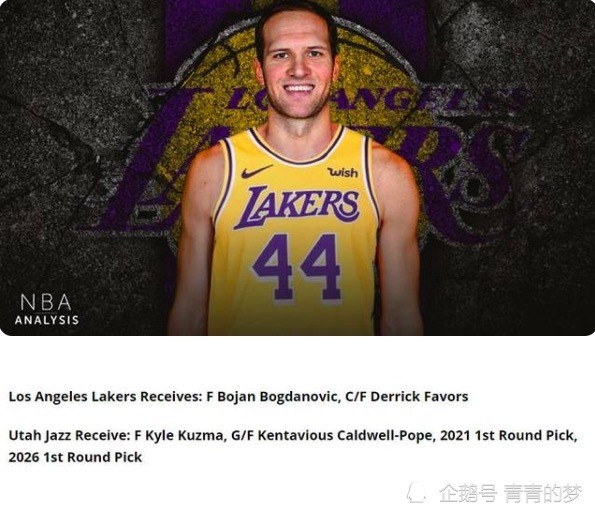Click the Bojan Bogdanovic name text
The image size is (595, 513).
tap(277, 397)
